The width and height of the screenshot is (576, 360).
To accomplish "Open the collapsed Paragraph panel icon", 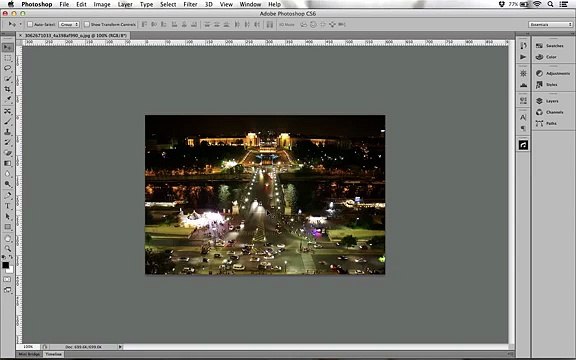I will click(x=523, y=128).
